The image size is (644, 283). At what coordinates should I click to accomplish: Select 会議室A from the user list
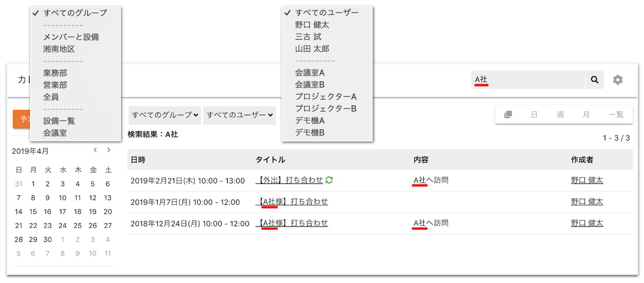[x=310, y=72]
